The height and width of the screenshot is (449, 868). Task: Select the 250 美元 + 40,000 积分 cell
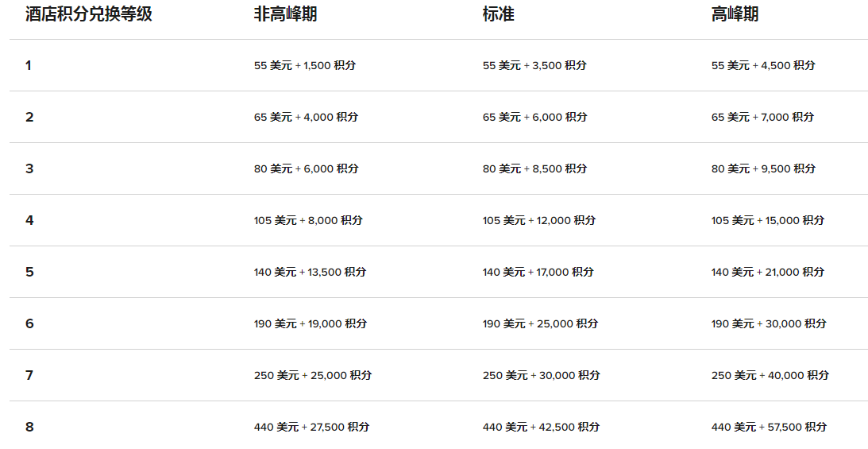pyautogui.click(x=770, y=375)
